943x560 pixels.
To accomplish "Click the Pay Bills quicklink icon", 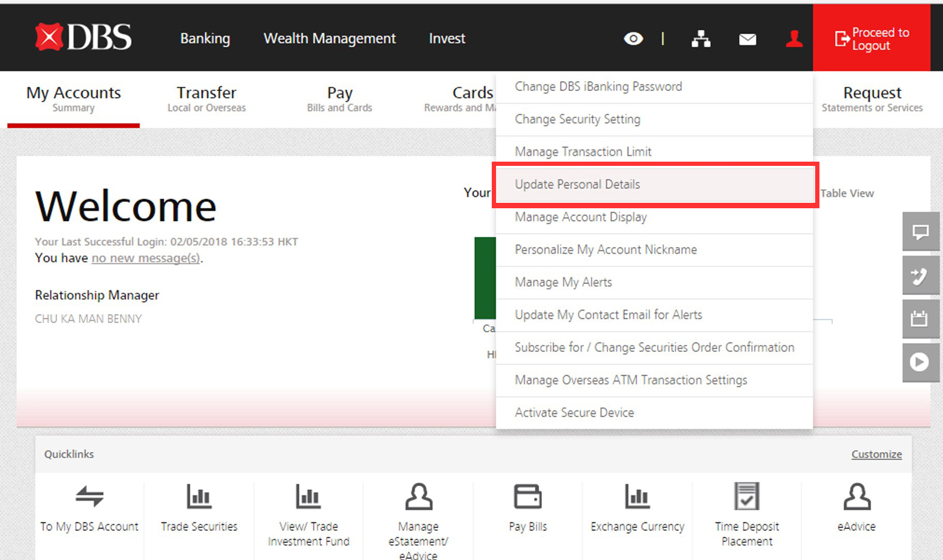I will click(528, 498).
